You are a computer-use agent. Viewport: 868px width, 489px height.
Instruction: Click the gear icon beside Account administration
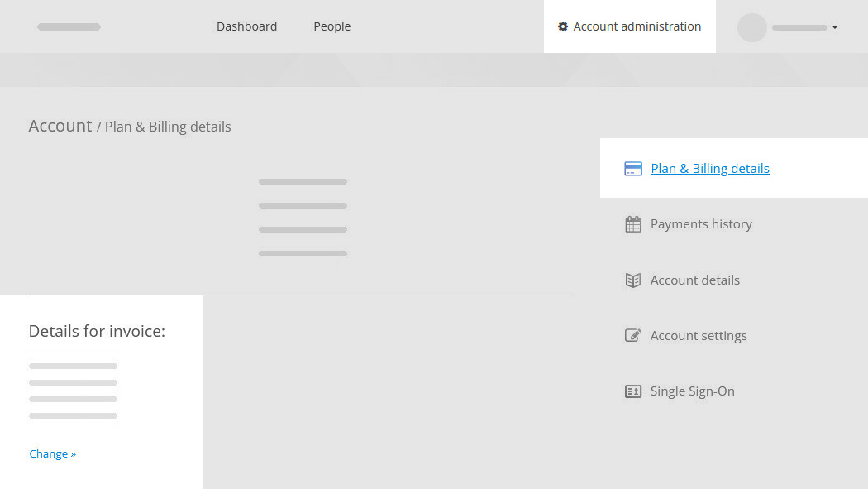(562, 26)
